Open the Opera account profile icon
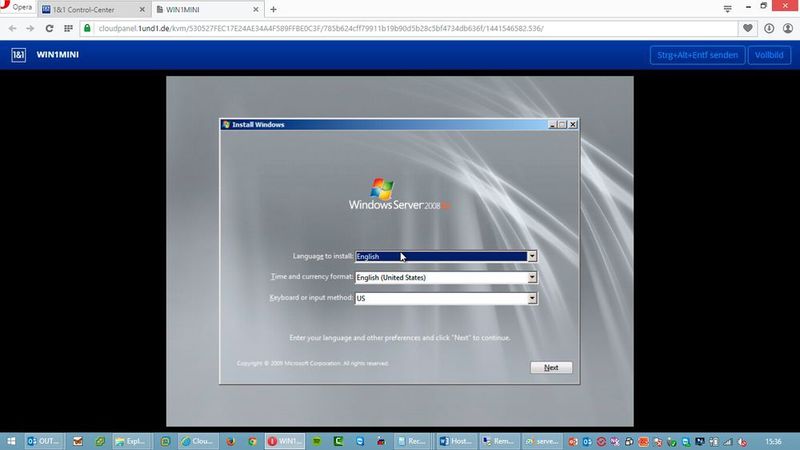The width and height of the screenshot is (800, 450). (788, 29)
